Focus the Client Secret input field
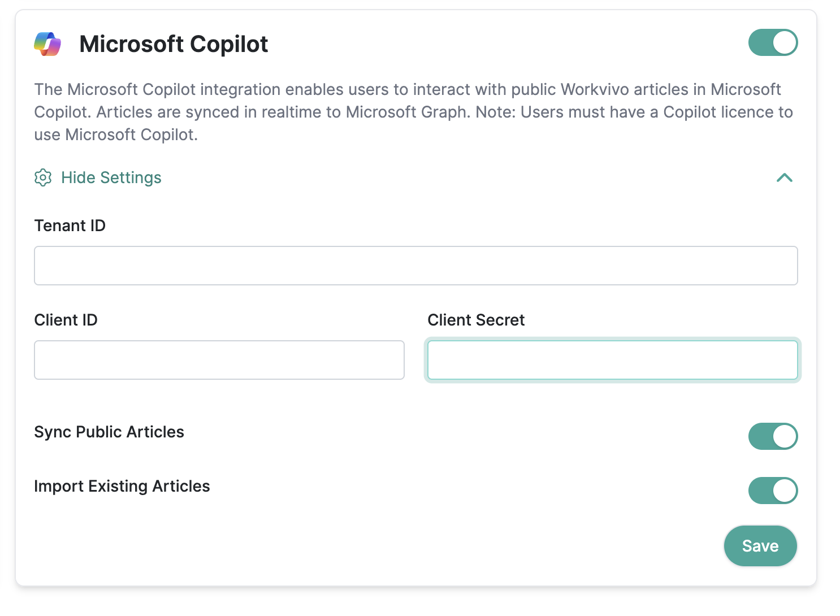Image resolution: width=840 pixels, height=616 pixels. click(x=613, y=360)
